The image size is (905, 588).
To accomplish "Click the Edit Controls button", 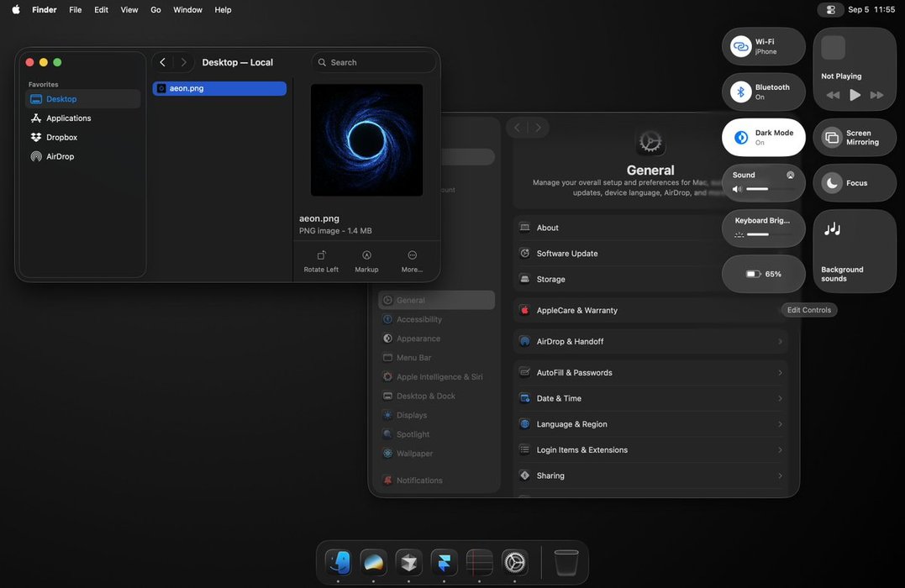I will 808,310.
